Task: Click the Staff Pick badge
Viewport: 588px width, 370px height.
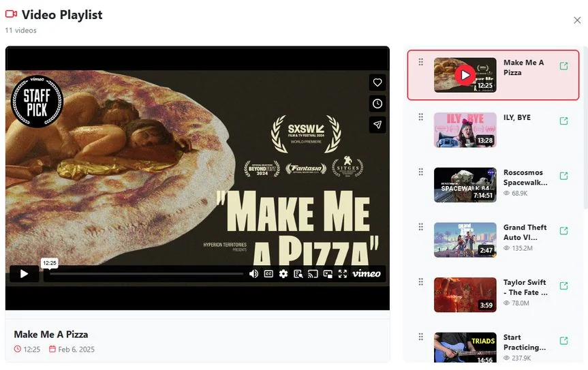Action: 37,102
